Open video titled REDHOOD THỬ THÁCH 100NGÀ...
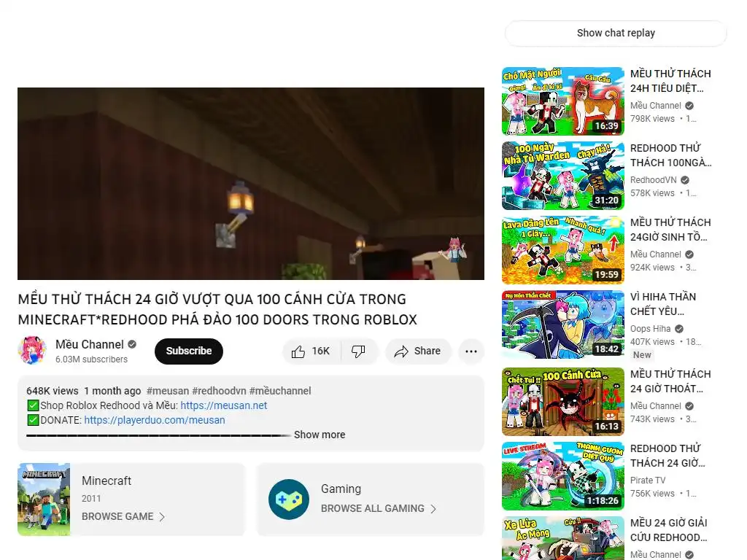This screenshot has height=560, width=747. [x=671, y=155]
